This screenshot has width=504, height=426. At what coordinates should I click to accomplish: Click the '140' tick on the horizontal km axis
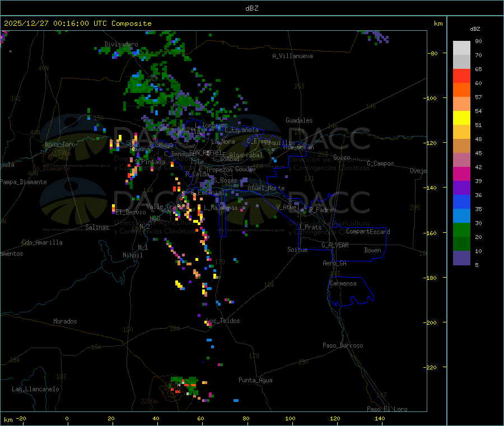coord(380,418)
